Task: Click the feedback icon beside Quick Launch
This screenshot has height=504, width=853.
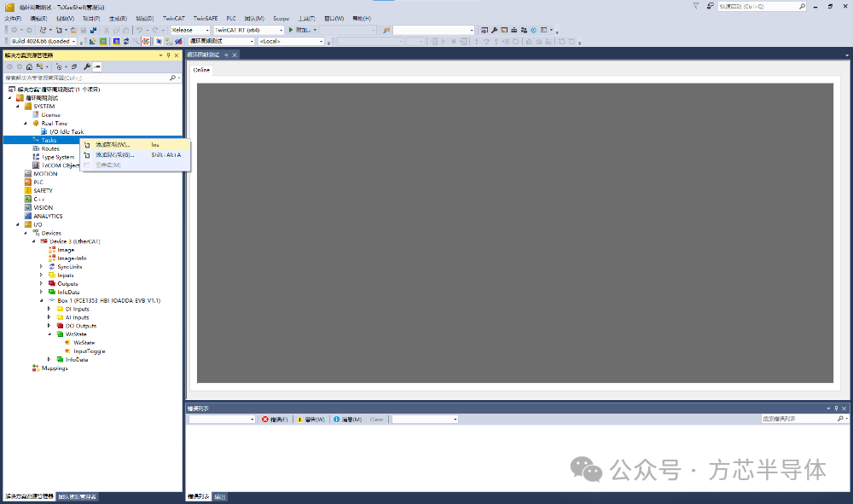Action: pyautogui.click(x=710, y=6)
